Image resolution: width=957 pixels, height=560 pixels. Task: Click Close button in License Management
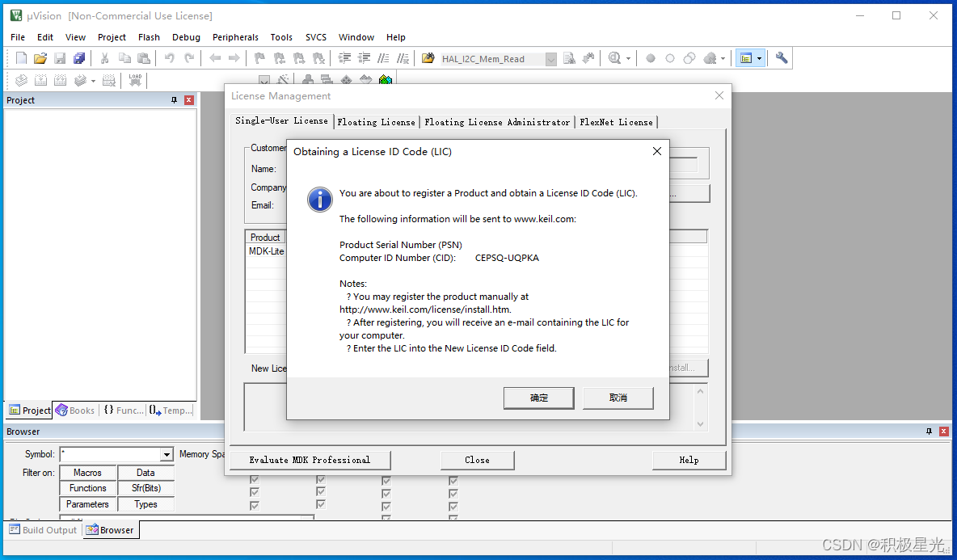477,460
